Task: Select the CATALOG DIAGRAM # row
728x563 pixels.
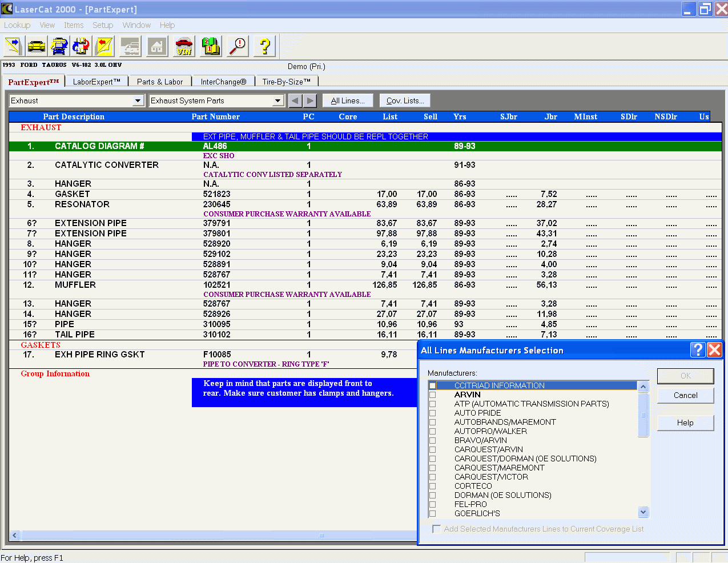Action: tap(365, 146)
